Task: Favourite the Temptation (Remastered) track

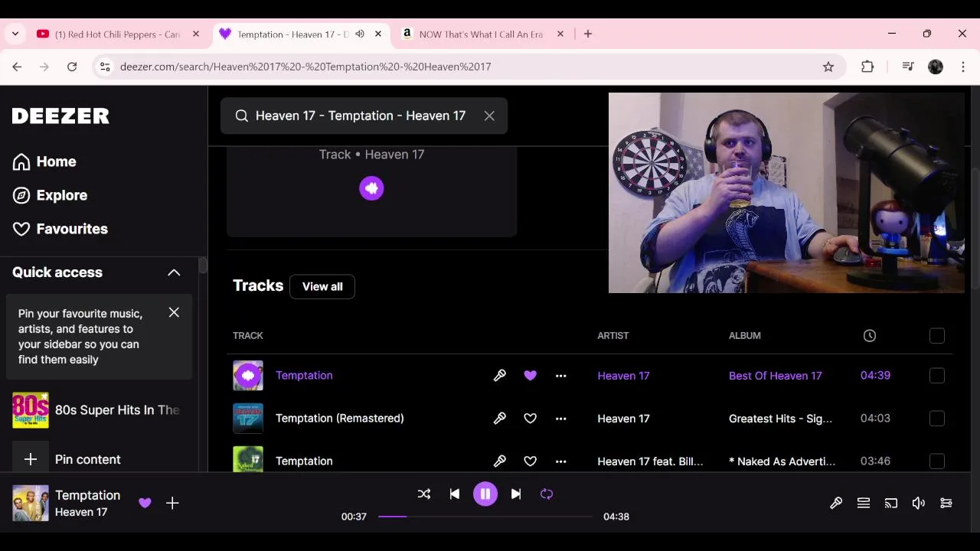Action: click(x=531, y=419)
